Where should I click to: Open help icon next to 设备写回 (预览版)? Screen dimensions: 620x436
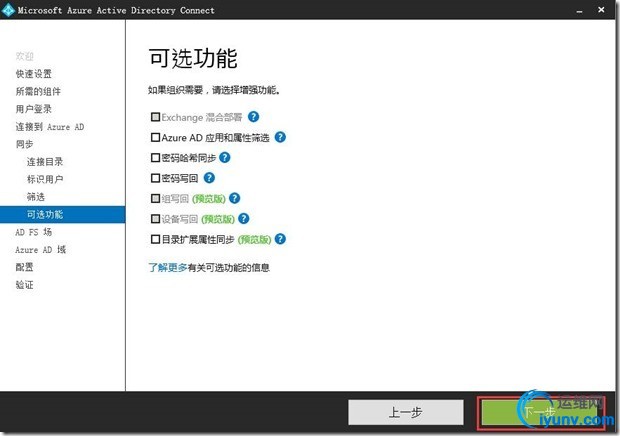coord(244,219)
